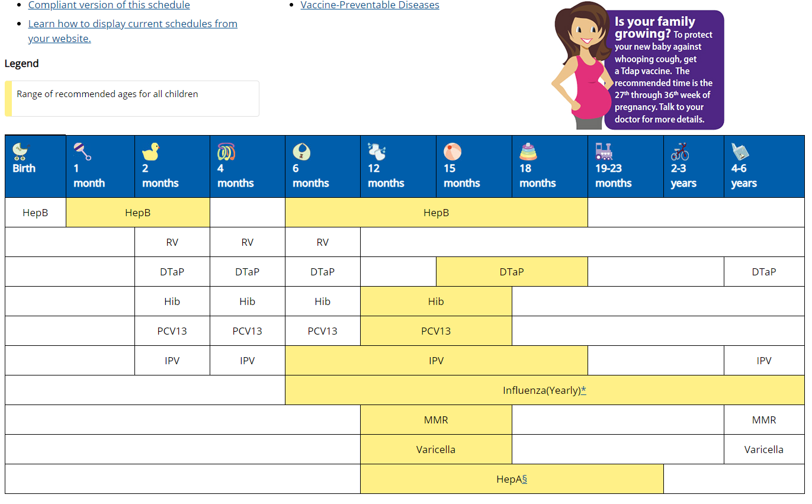This screenshot has width=812, height=504.
Task: Click the pregnant woman Tdap vaccine banner
Action: tap(637, 66)
